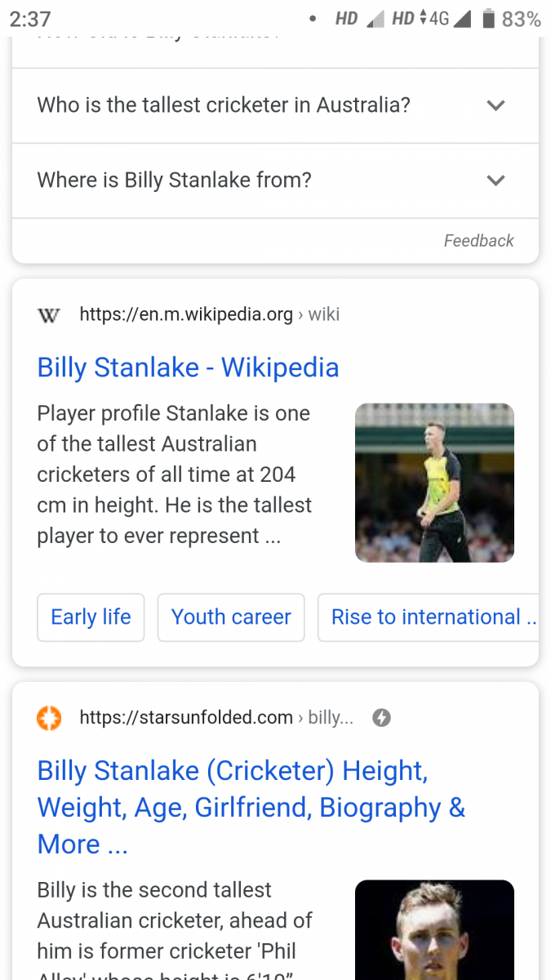
Task: Tap chevron next to Billy Stanlake from question
Action: coord(495,180)
